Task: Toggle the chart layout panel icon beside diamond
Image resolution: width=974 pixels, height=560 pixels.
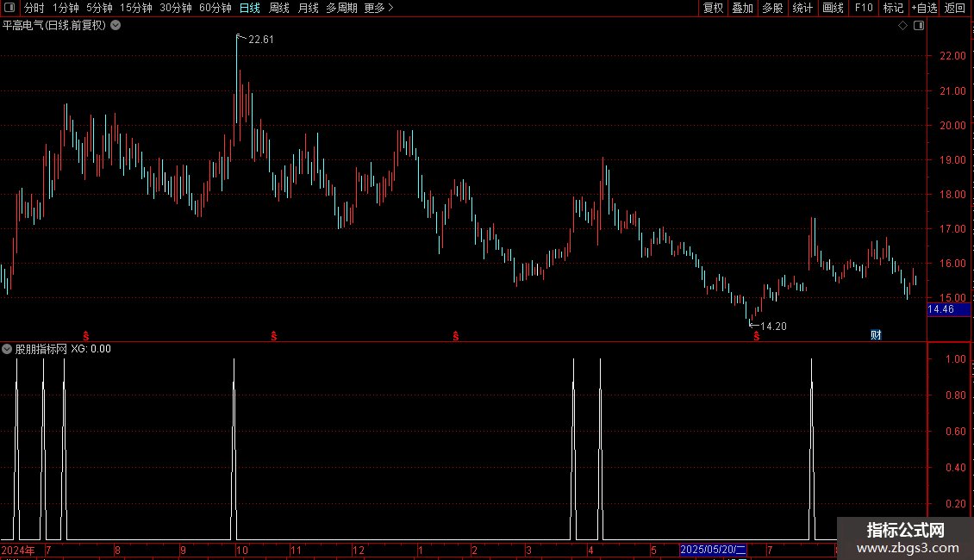Action: pyautogui.click(x=919, y=26)
